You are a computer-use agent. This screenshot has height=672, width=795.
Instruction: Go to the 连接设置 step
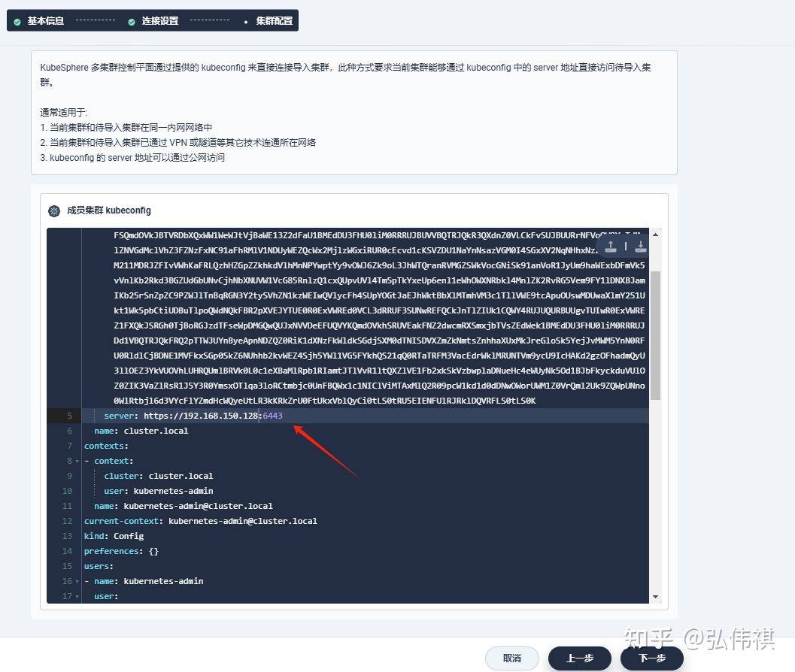point(160,21)
